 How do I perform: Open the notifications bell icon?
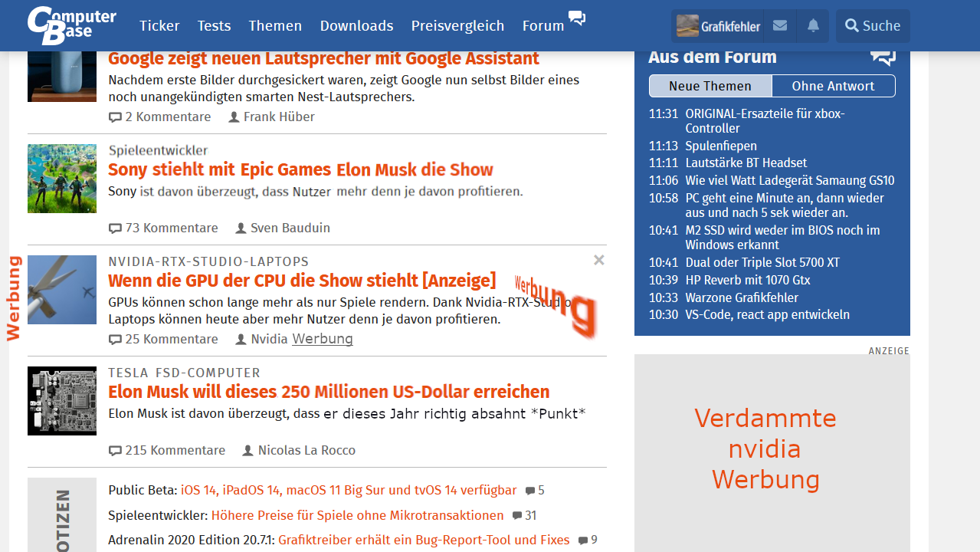pyautogui.click(x=813, y=26)
